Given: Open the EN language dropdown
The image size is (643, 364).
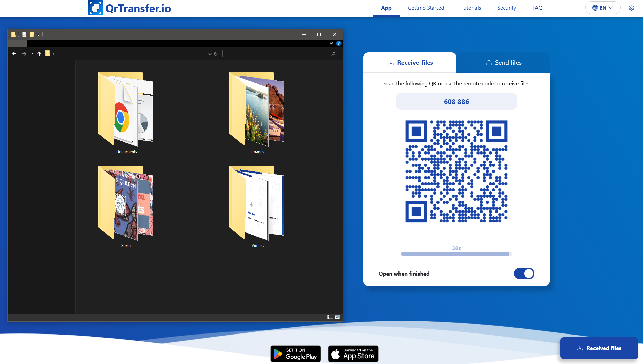Looking at the screenshot, I should click(x=603, y=8).
